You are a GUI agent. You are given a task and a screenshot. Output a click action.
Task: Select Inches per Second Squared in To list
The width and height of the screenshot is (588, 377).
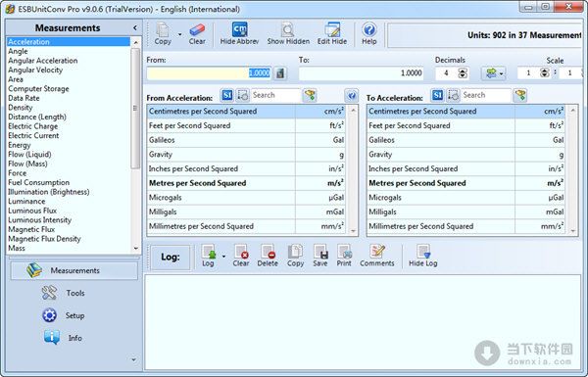pos(465,169)
